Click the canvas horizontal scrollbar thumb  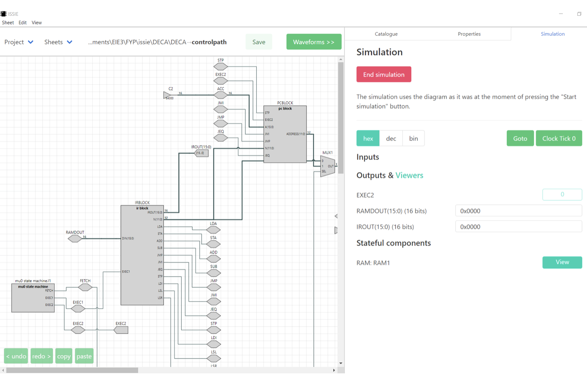(72, 370)
